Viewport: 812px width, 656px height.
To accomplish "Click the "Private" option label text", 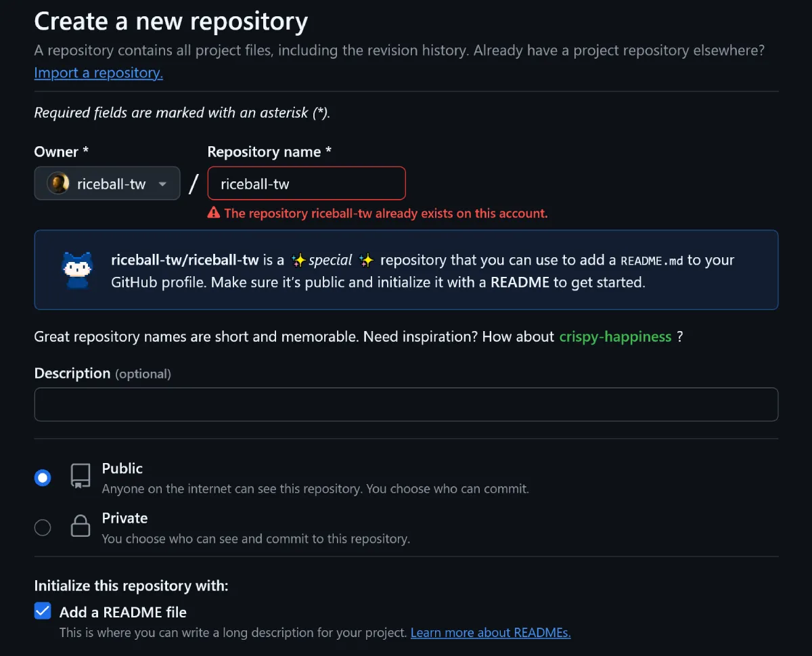I will point(125,518).
